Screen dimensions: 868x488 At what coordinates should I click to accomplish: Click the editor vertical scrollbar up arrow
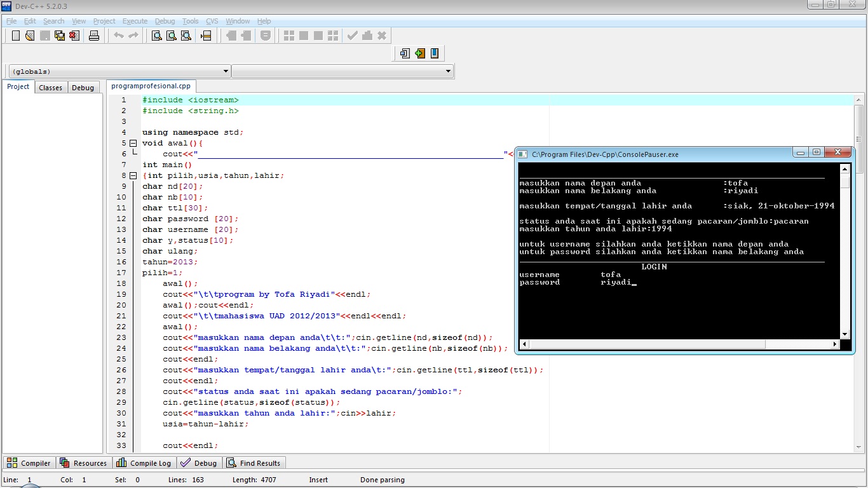pos(858,100)
